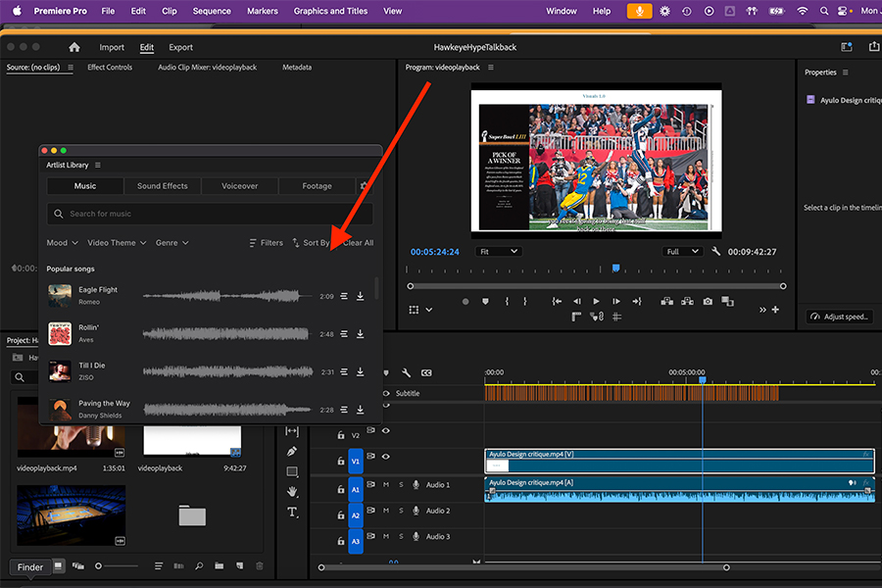Download the Eagle Flight song
The width and height of the screenshot is (882, 588).
point(360,297)
